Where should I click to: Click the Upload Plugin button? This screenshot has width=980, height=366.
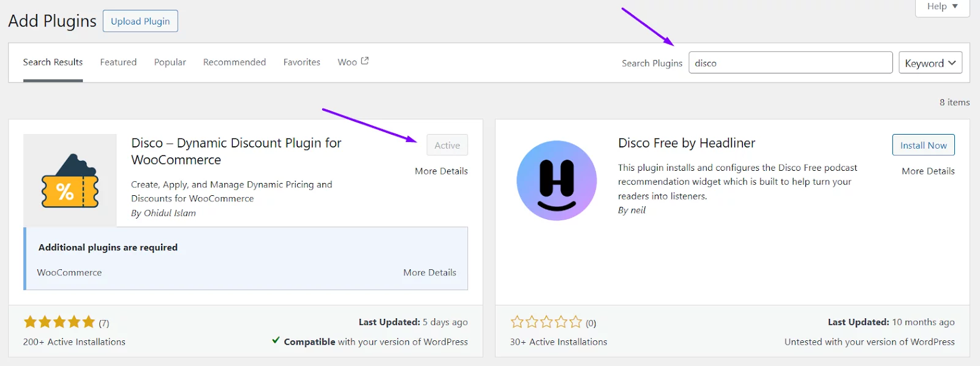(140, 21)
